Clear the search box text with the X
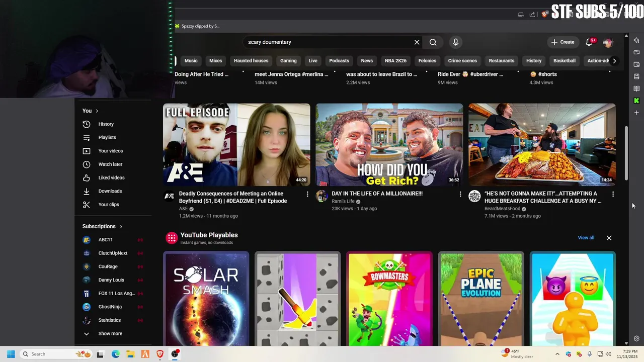The height and width of the screenshot is (362, 644). [x=417, y=42]
